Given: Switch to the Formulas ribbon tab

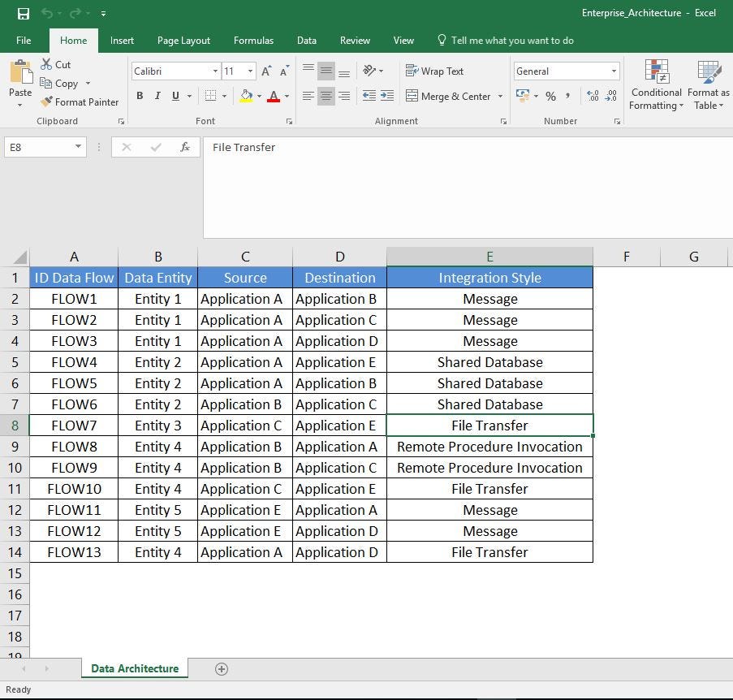Looking at the screenshot, I should [252, 40].
